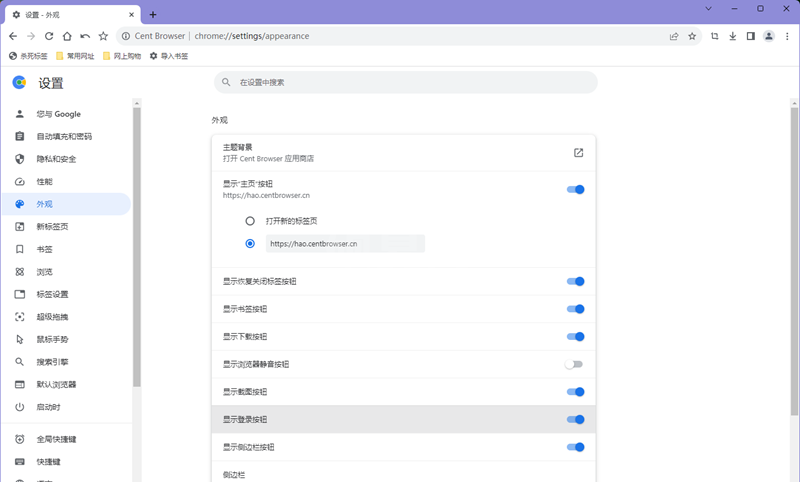Toggle 显示截图按钮 switch
This screenshot has width=800, height=482.
pos(575,392)
